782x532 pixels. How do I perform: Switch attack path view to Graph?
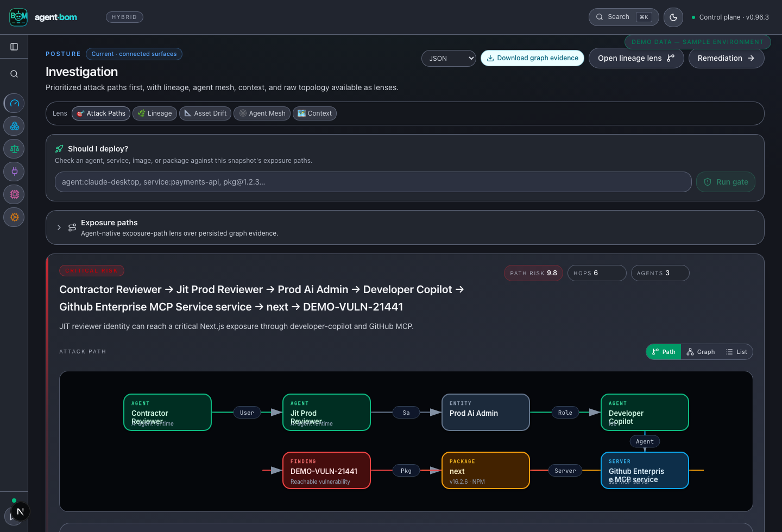[701, 352]
